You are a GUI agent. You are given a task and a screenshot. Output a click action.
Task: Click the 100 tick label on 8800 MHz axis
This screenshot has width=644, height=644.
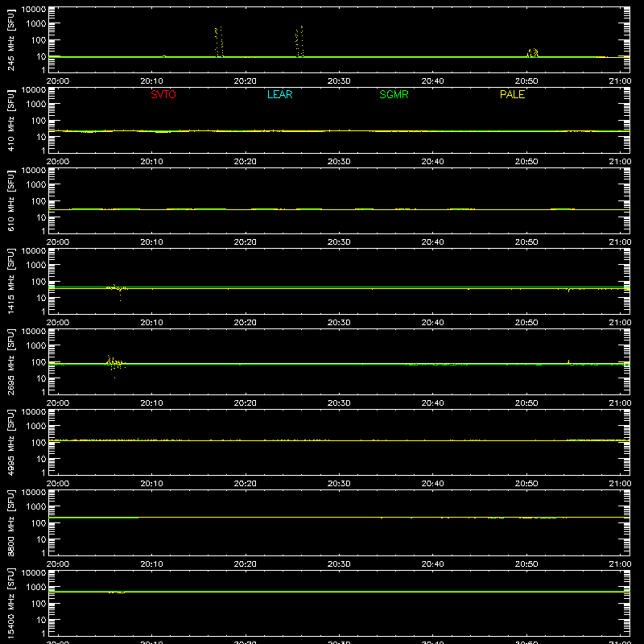[x=39, y=523]
